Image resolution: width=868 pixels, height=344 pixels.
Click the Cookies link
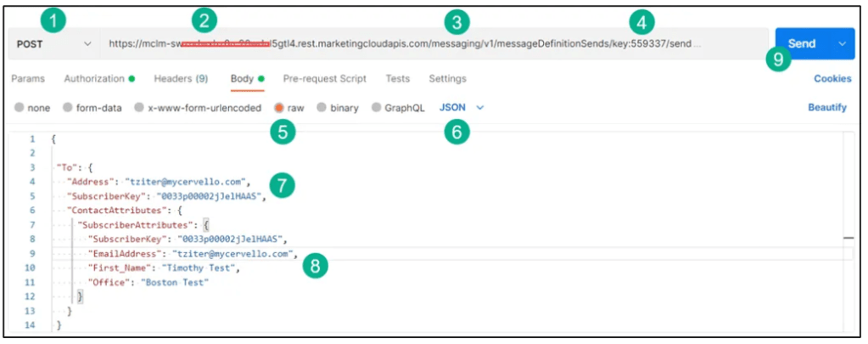click(832, 79)
